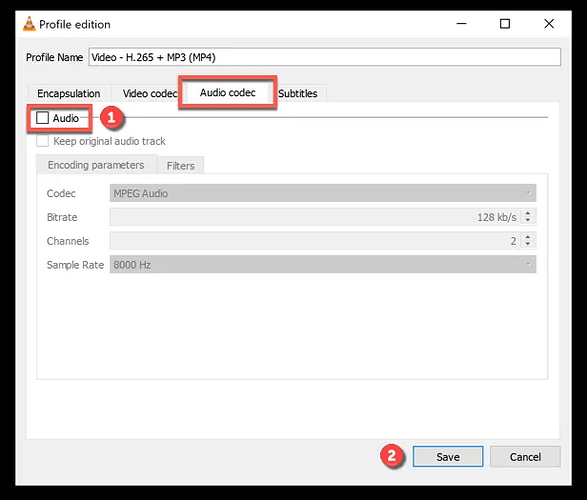Open the Video codec tab
Screen dimensions: 587x500
click(x=149, y=93)
